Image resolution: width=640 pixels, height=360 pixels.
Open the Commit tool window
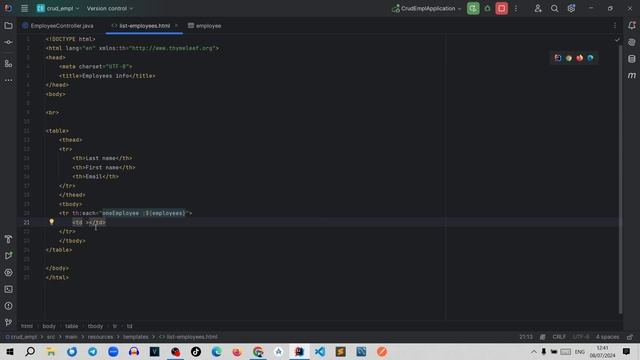[8, 42]
